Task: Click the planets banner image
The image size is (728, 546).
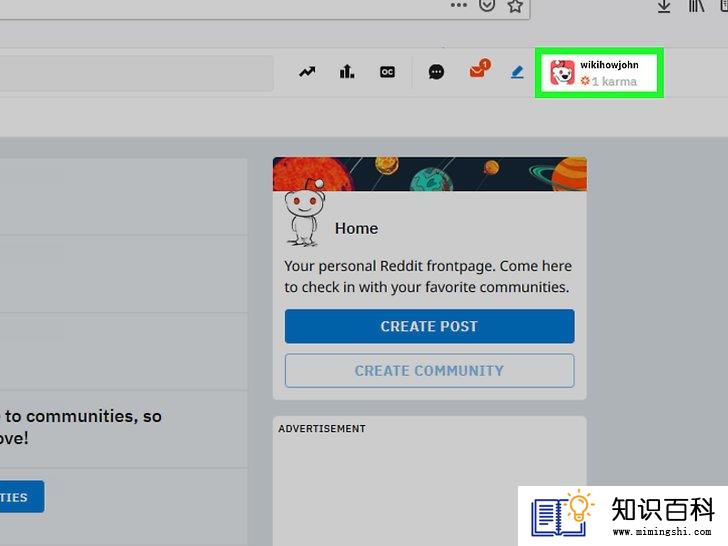Action: [x=429, y=174]
